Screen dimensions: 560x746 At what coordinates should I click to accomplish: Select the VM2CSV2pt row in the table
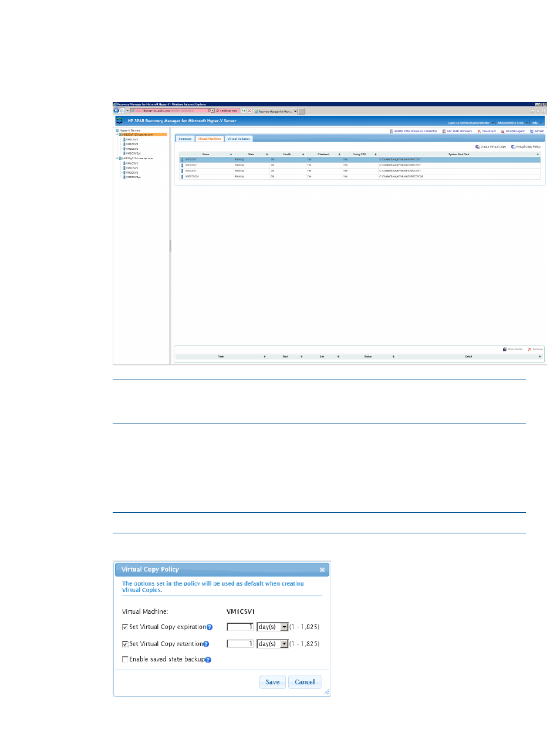(360, 176)
